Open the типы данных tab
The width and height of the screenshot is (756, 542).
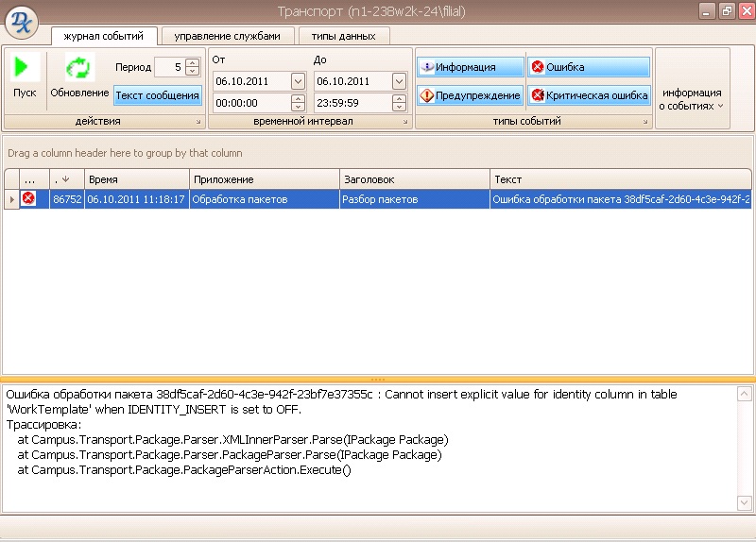click(x=343, y=36)
